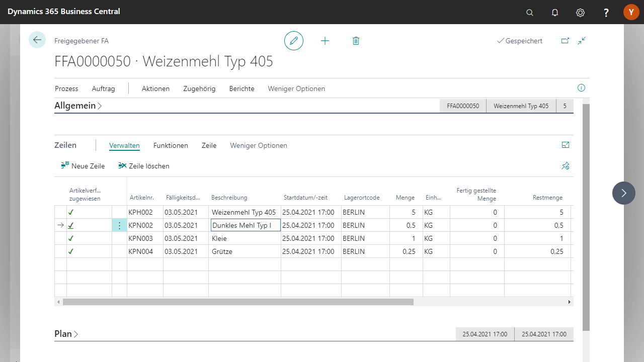Open the Zugehörig menu
The width and height of the screenshot is (644, 362).
pyautogui.click(x=199, y=88)
